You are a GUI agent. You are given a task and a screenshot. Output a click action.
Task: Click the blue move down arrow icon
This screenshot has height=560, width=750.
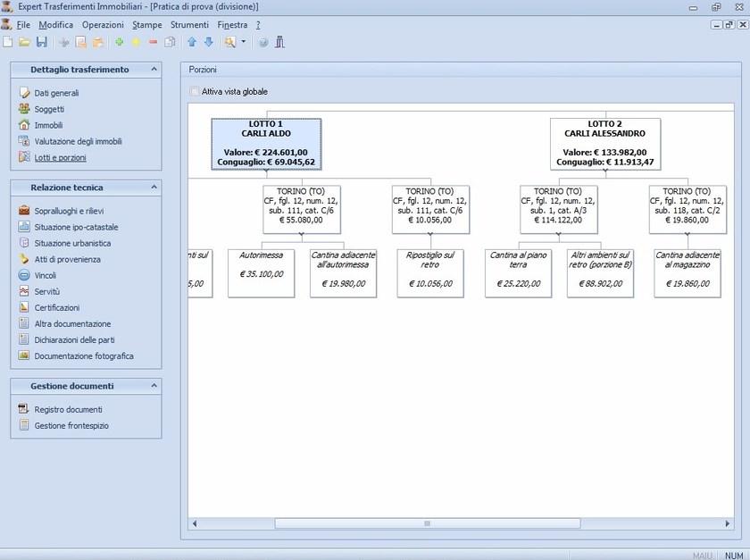click(x=209, y=42)
